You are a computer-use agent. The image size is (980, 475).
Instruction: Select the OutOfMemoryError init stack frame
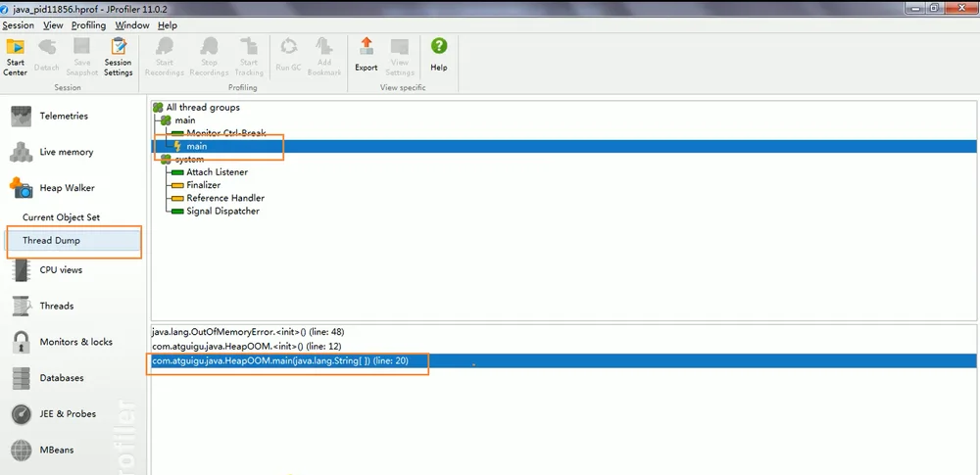pos(248,332)
